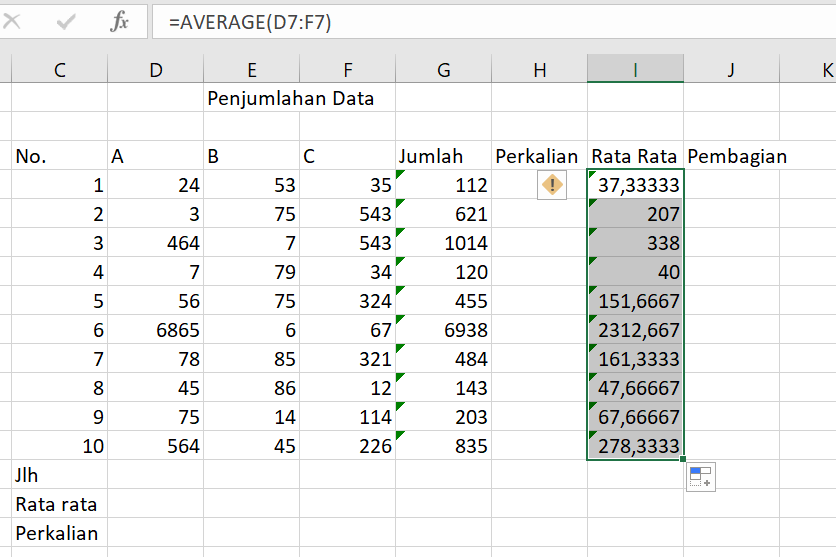Click the Cancel X icon in formula bar
Viewport: 836px width, 557px height.
point(13,21)
